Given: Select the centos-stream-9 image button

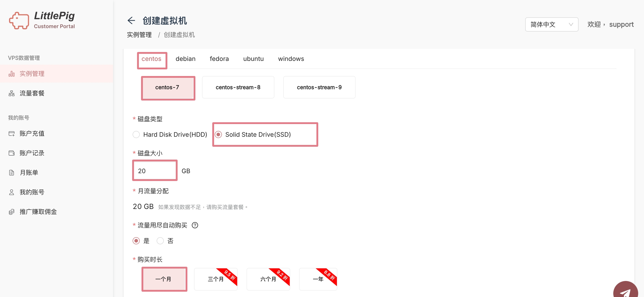Looking at the screenshot, I should [x=319, y=87].
